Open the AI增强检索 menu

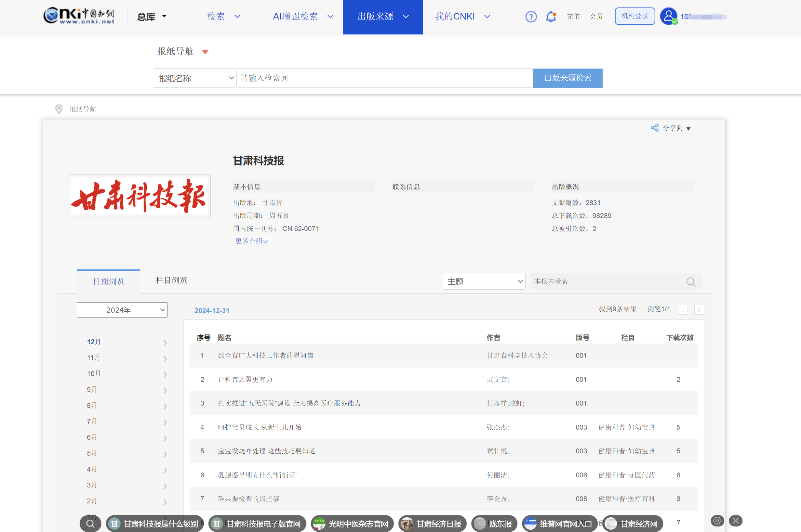(x=303, y=16)
